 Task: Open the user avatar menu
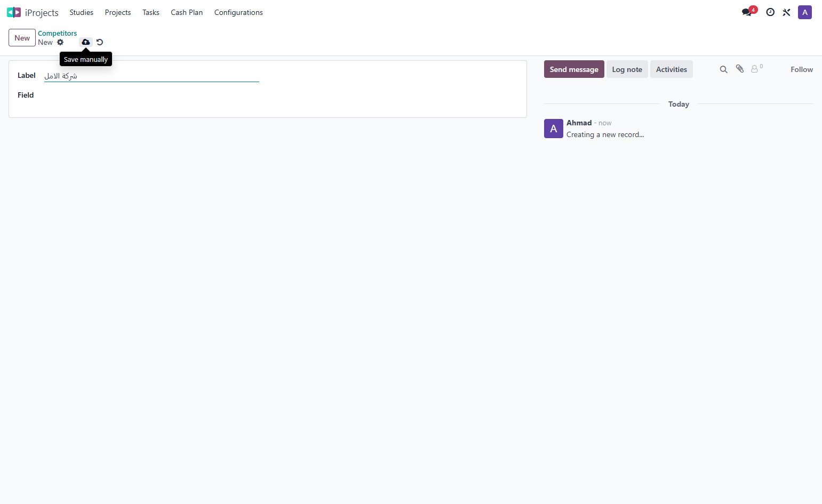805,12
